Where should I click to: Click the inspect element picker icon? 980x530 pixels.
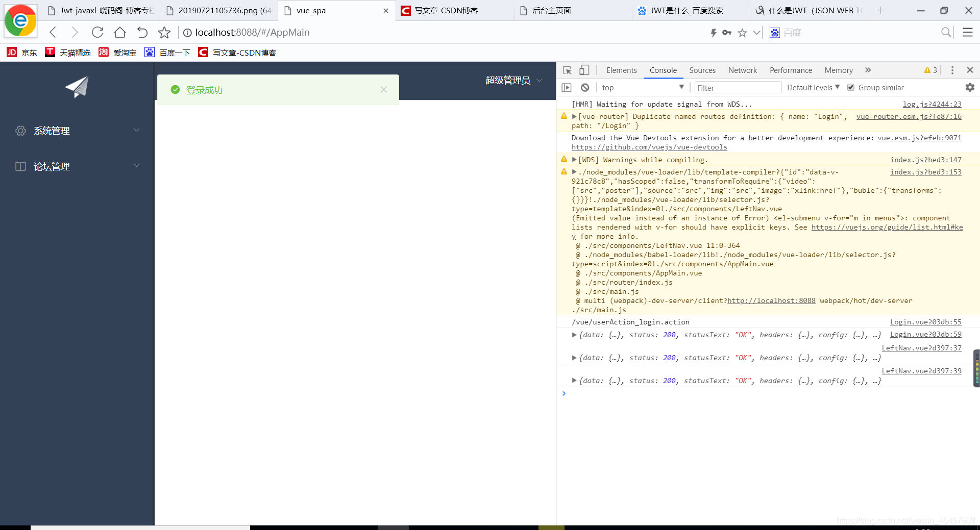[567, 70]
